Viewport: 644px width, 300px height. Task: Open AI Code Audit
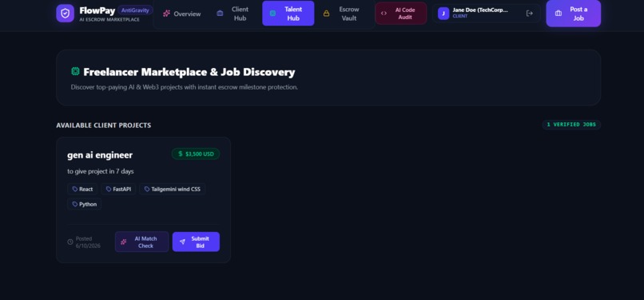point(401,13)
